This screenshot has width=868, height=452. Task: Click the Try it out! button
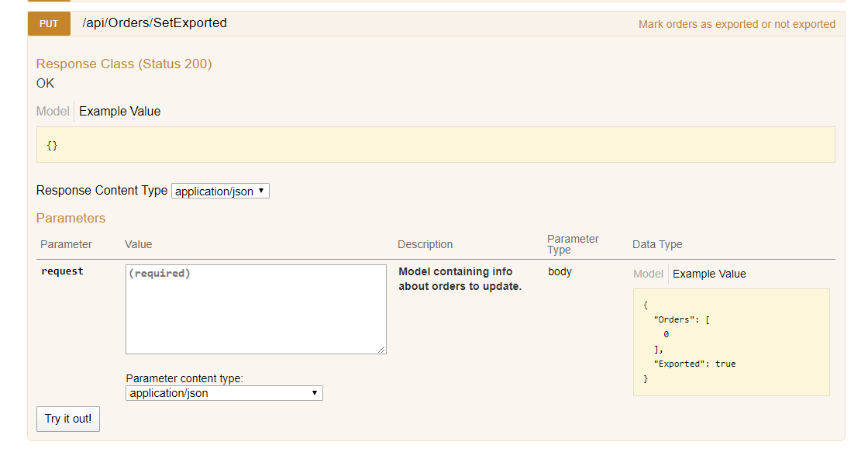(68, 419)
